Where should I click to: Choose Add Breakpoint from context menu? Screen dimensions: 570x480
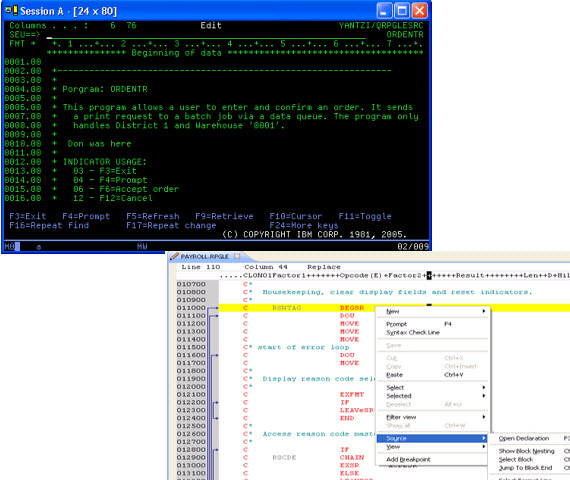433,459
